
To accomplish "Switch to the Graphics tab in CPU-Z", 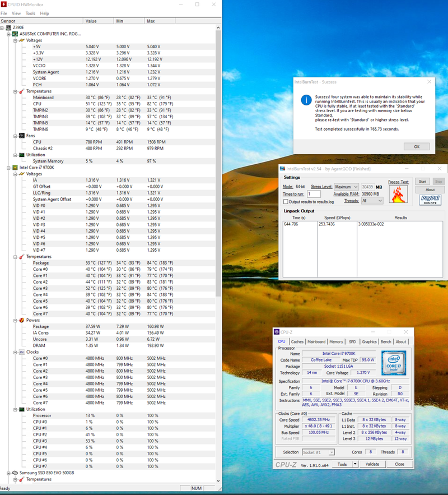I will coord(369,341).
